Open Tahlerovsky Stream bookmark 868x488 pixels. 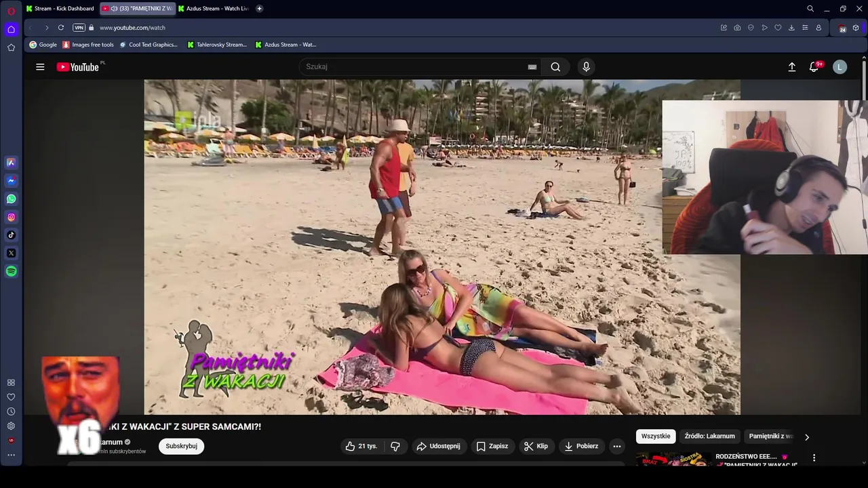coord(217,45)
